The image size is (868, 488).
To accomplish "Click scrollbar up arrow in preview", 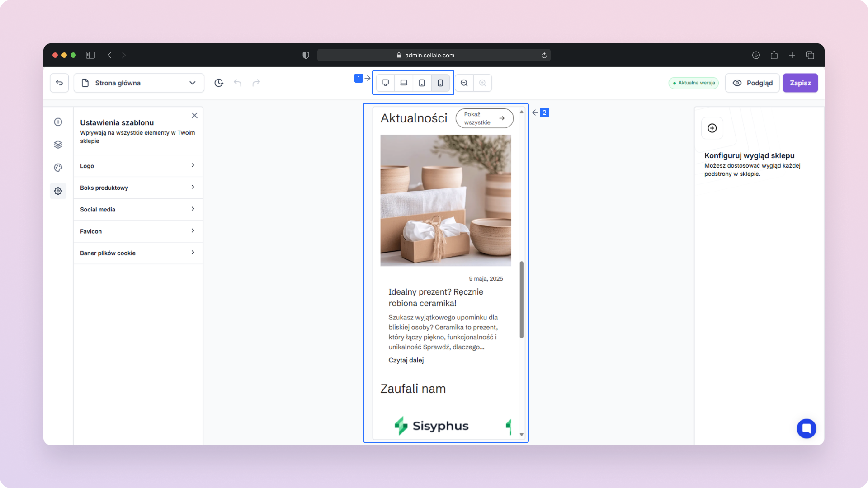I will pyautogui.click(x=521, y=112).
